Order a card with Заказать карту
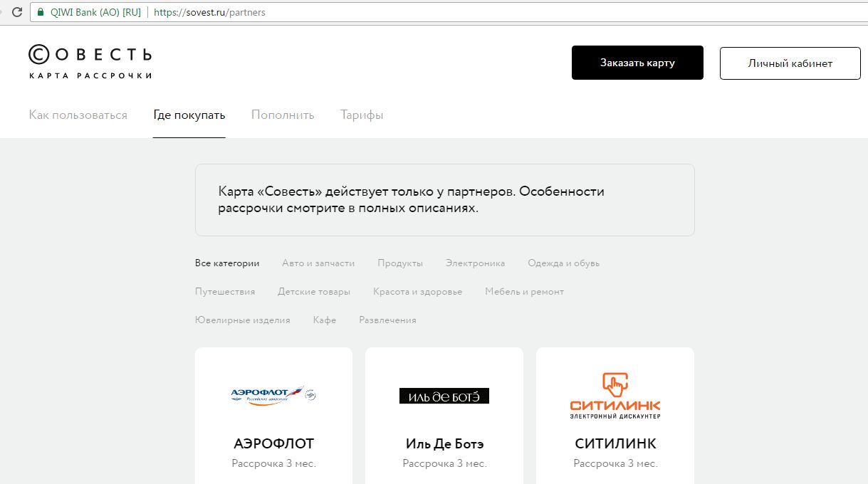This screenshot has width=868, height=484. [x=637, y=63]
